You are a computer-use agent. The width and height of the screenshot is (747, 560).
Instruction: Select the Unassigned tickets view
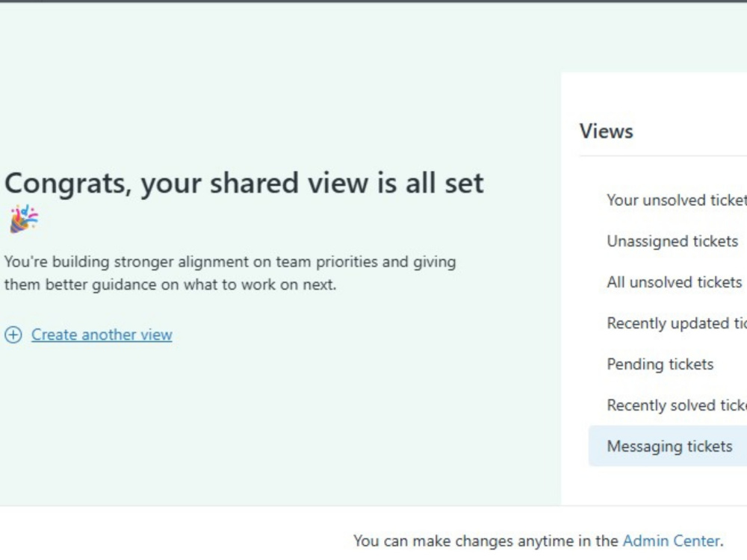click(x=672, y=241)
